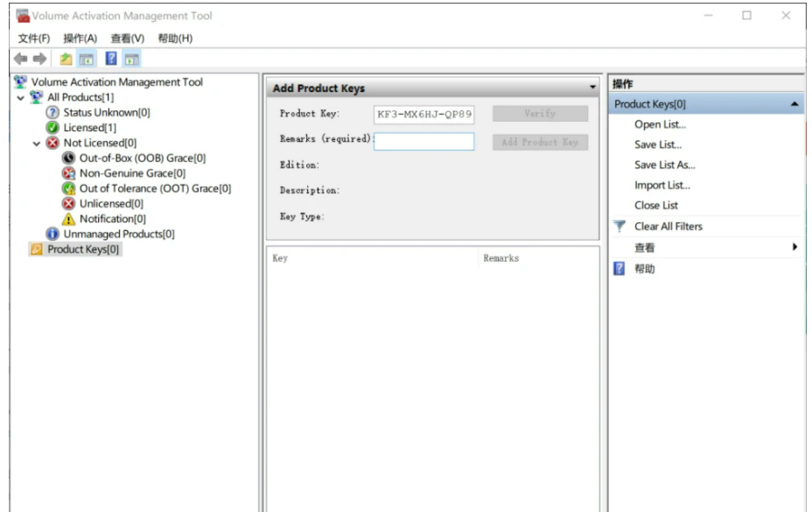Open the 帮助(H) menu
The width and height of the screenshot is (812, 512).
pos(175,39)
